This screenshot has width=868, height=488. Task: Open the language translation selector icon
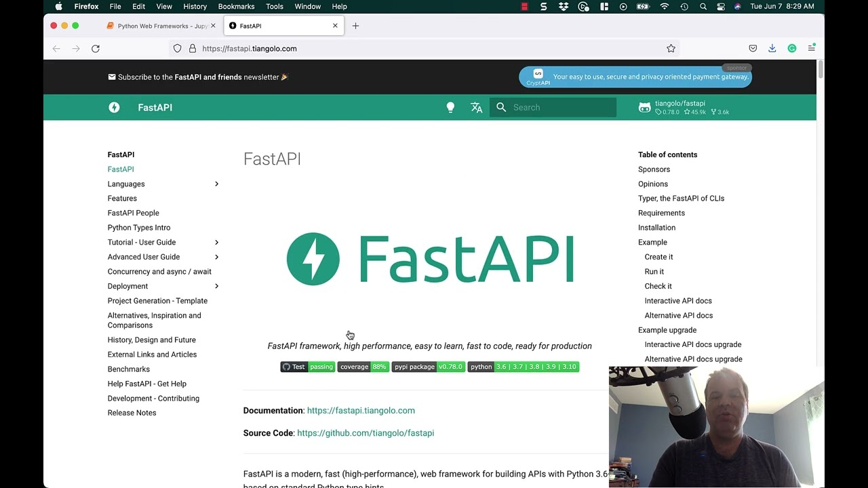tap(477, 107)
